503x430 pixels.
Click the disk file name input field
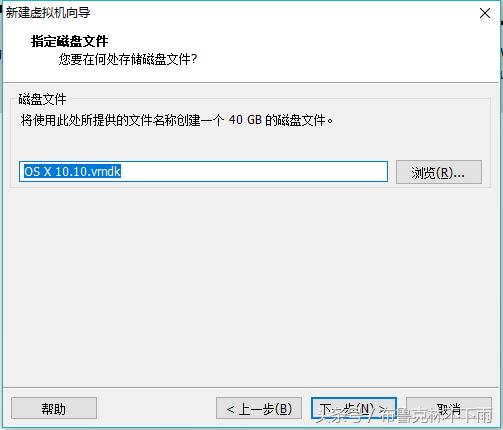click(x=203, y=172)
